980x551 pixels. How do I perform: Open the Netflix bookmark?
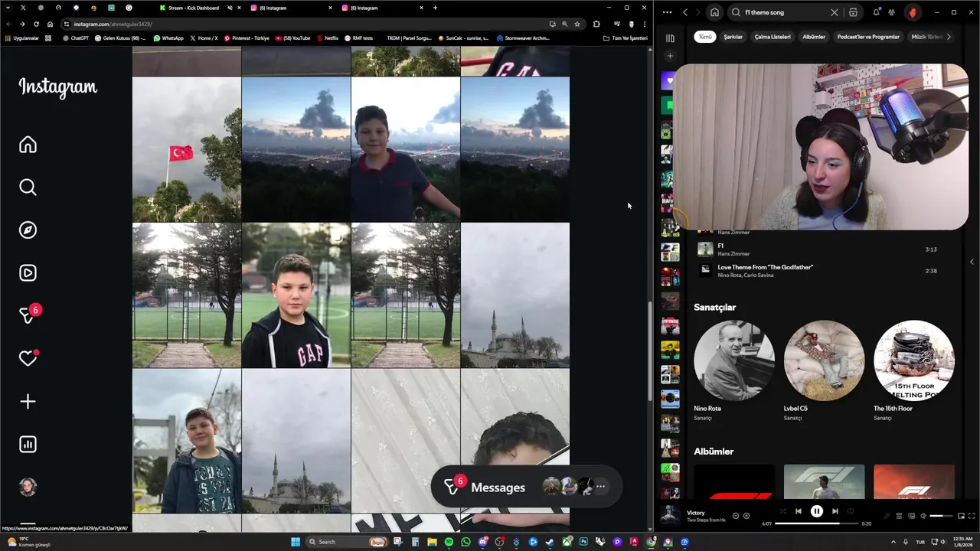click(x=327, y=37)
